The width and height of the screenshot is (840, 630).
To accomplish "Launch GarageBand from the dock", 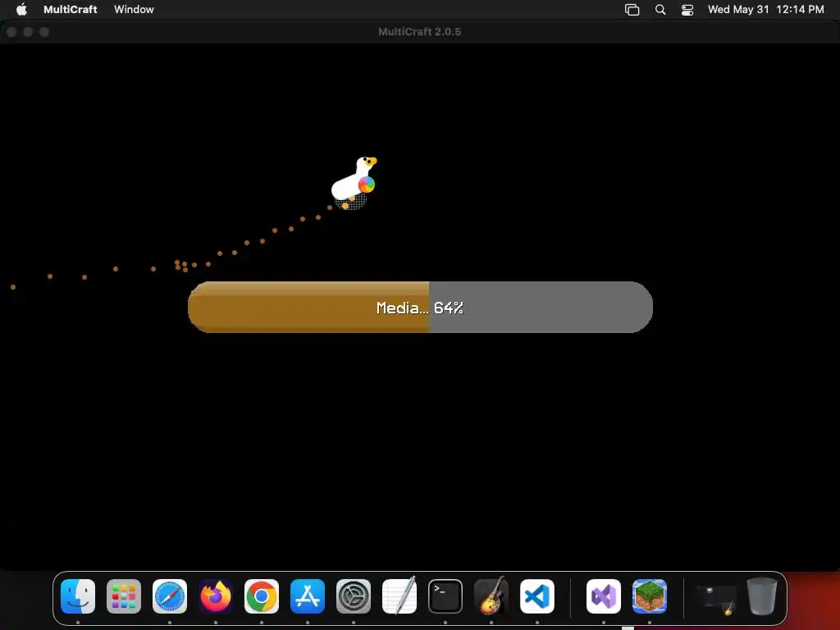I will coord(491,596).
